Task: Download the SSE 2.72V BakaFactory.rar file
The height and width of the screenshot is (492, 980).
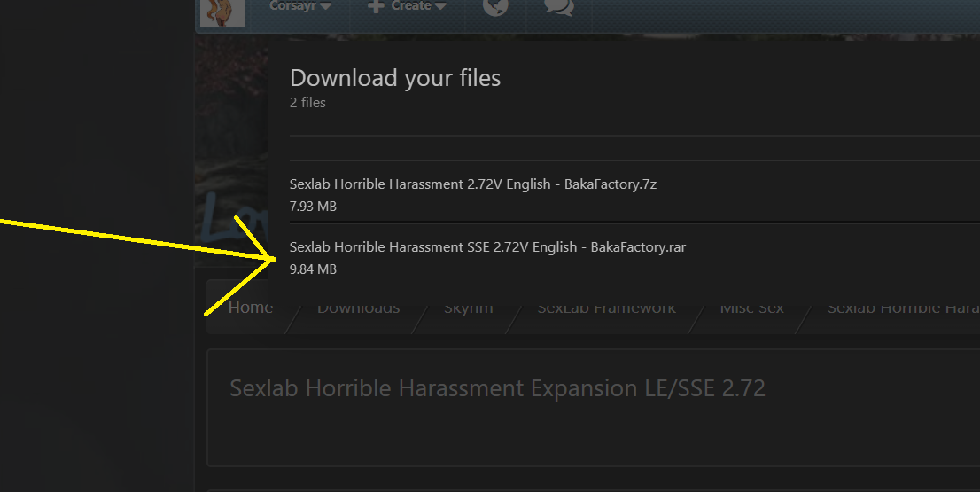Action: [x=487, y=247]
